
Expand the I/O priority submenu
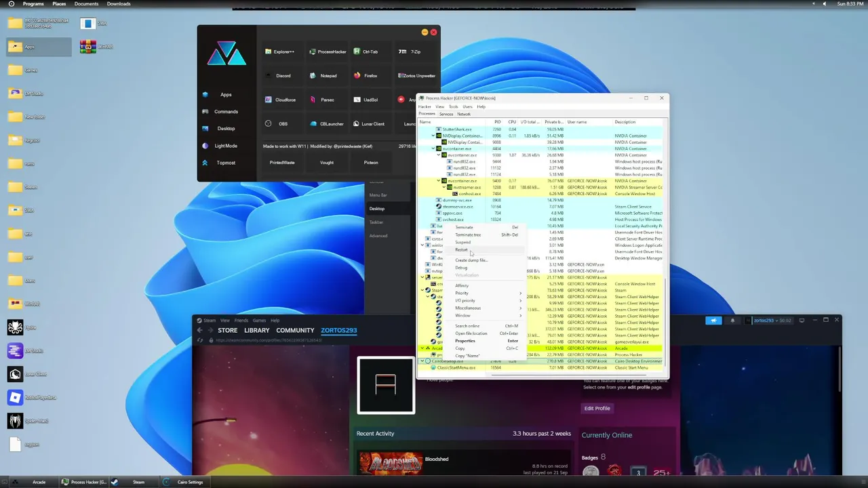(x=487, y=300)
